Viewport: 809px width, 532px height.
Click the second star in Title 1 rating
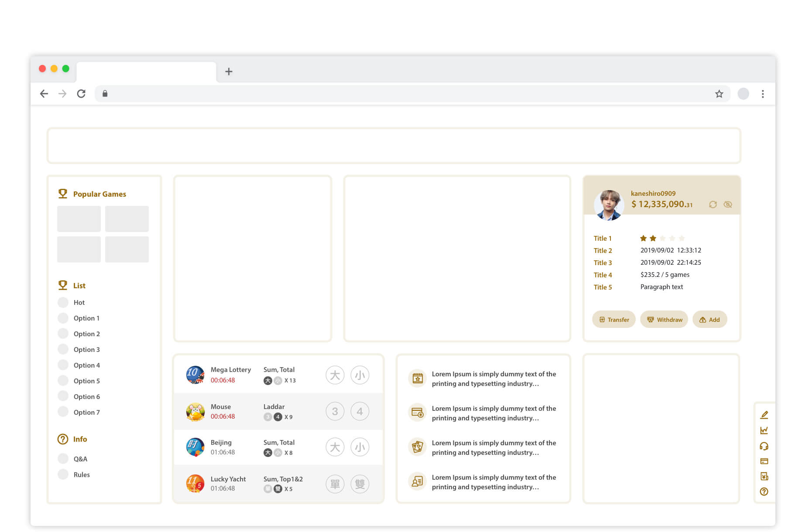click(653, 238)
